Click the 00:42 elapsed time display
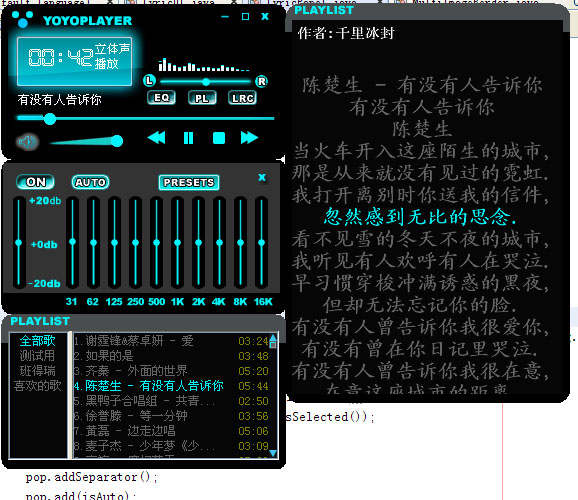This screenshot has height=500, width=578. (61, 58)
